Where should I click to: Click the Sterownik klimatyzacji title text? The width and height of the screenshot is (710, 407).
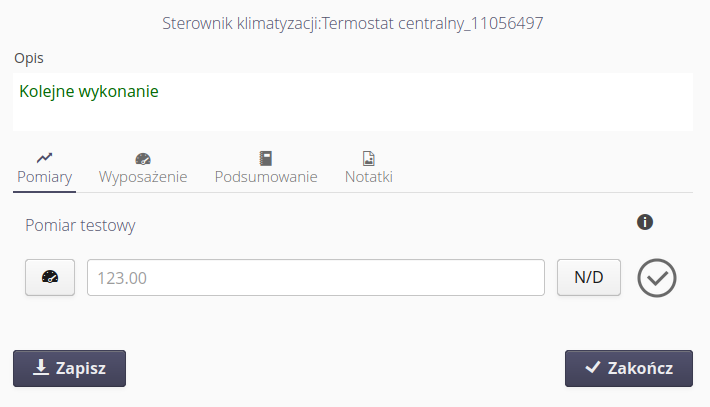click(x=352, y=22)
